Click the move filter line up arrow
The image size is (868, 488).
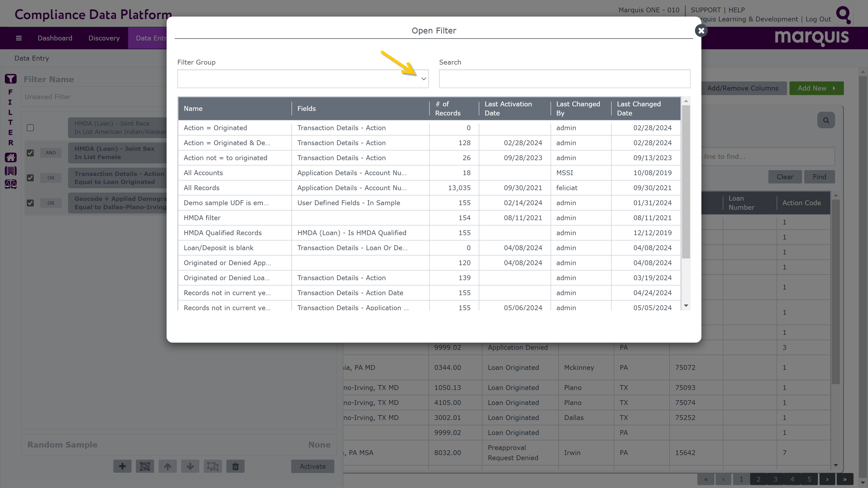(x=167, y=466)
